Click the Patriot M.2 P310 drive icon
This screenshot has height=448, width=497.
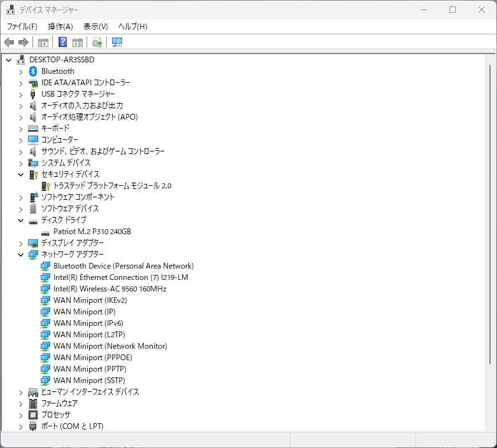45,233
